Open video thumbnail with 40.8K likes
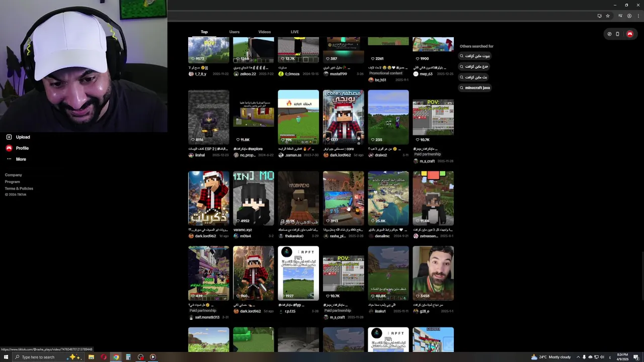The image size is (644, 362). [x=388, y=273]
